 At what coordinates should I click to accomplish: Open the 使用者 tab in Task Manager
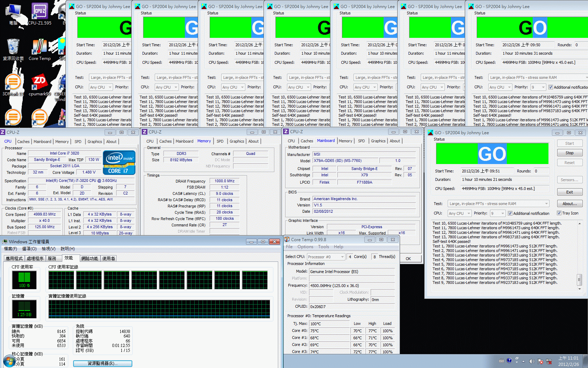coord(108,258)
